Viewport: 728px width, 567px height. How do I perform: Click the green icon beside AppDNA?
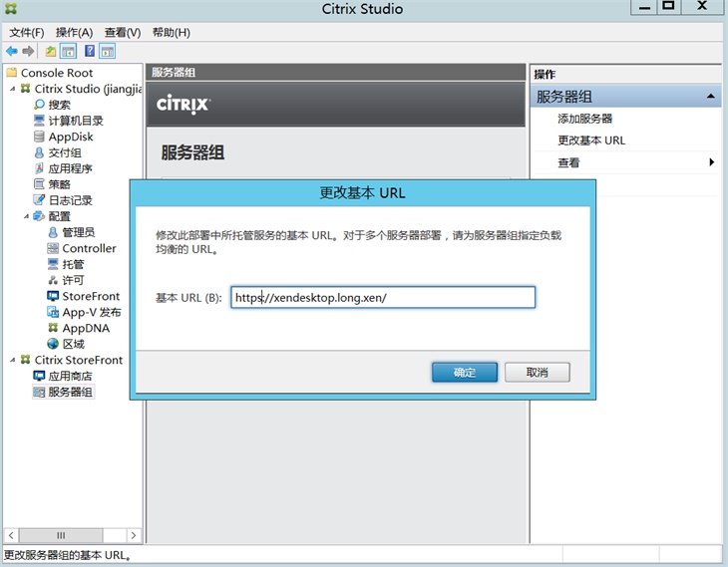point(53,328)
